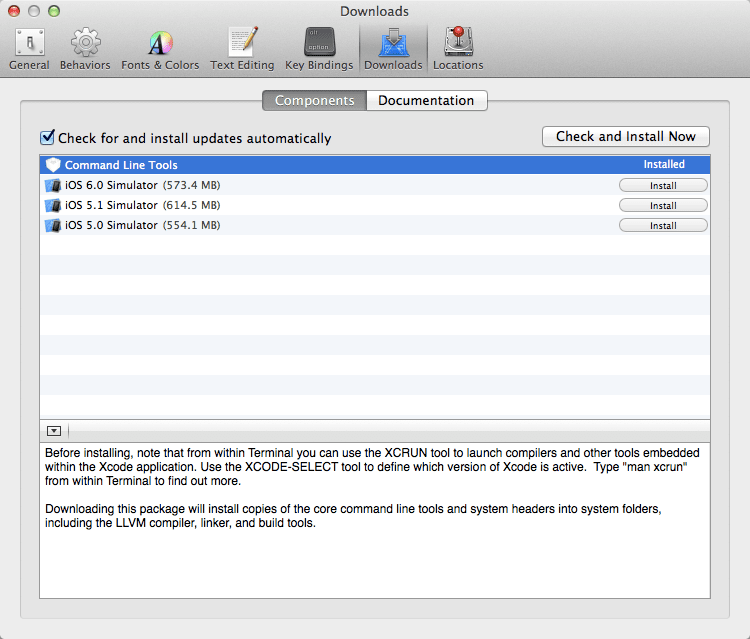Open the General preferences pane
Screen dimensions: 750x639
pyautogui.click(x=29, y=48)
